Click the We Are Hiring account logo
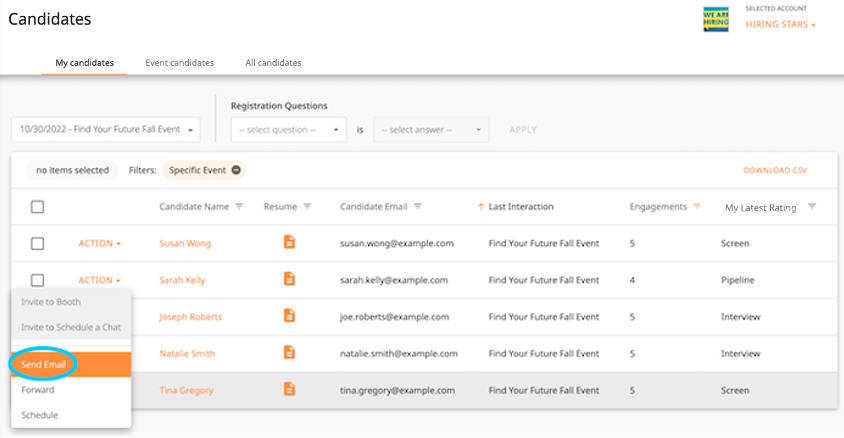 [716, 19]
